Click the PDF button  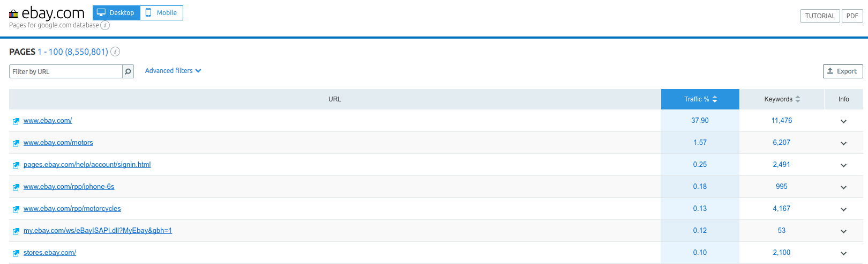click(x=852, y=16)
